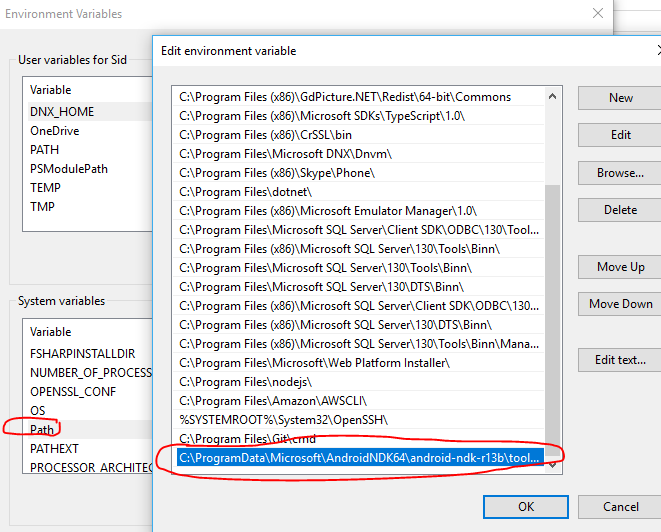Click the Edit button
This screenshot has height=532, width=661.
620,135
